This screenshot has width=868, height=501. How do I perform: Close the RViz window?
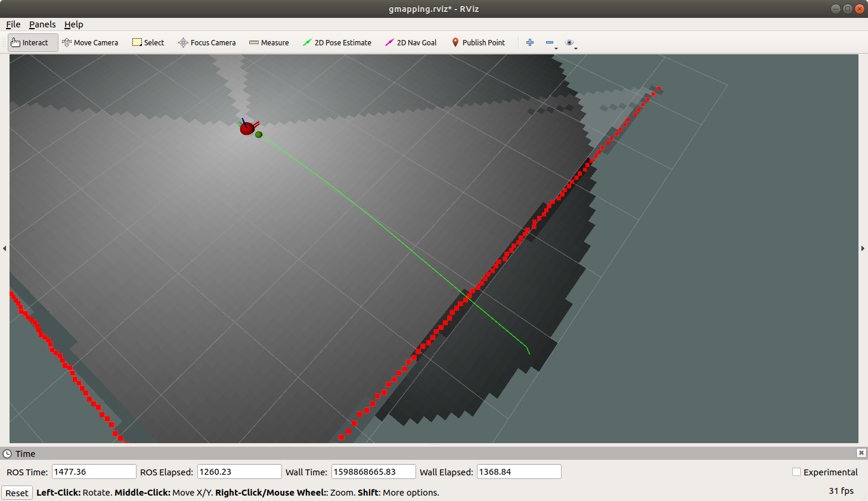tap(858, 8)
